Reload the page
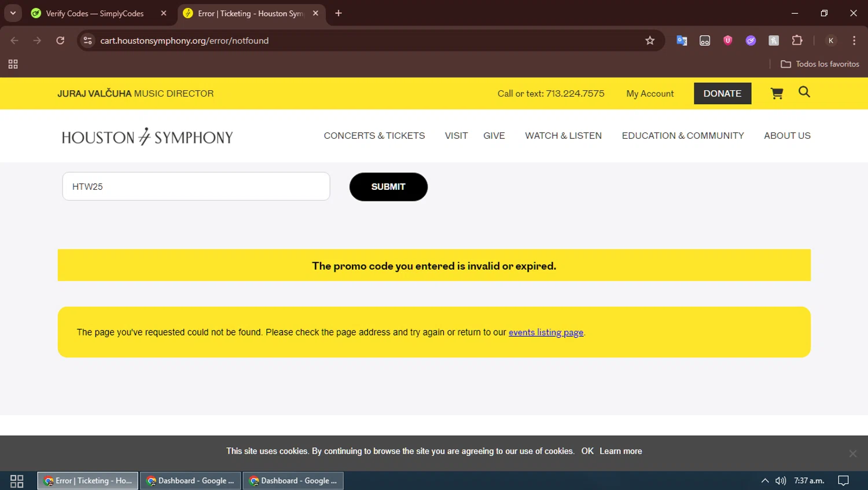Screen dimensions: 868x490 click(x=60, y=40)
